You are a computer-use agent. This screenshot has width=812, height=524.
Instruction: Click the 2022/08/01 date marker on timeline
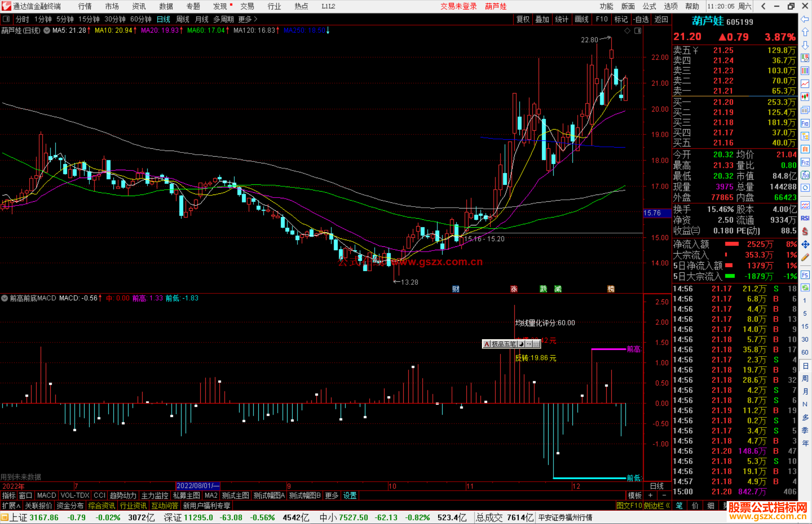[x=198, y=486]
